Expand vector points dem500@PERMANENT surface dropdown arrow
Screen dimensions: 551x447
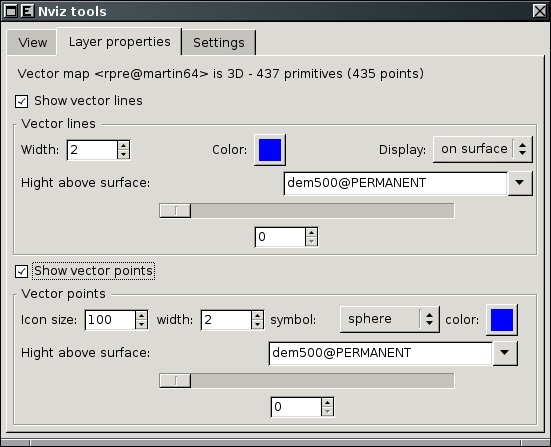505,353
